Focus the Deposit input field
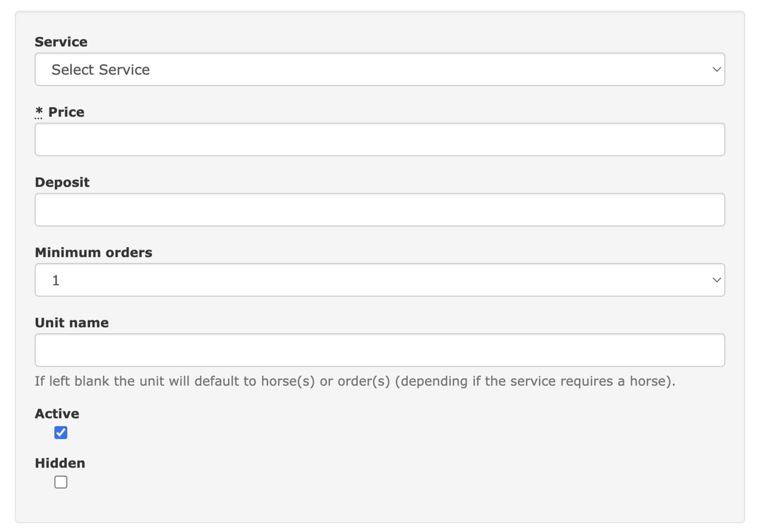760x532 pixels. (380, 209)
